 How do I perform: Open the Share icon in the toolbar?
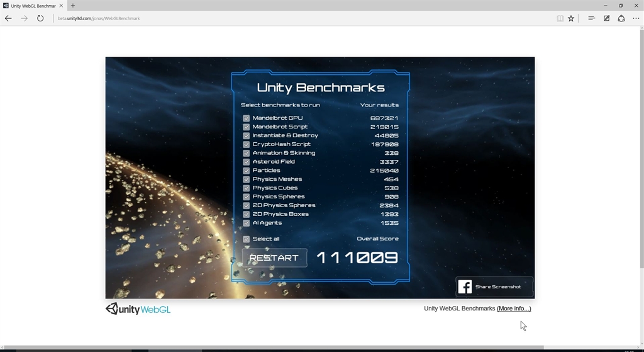[621, 18]
